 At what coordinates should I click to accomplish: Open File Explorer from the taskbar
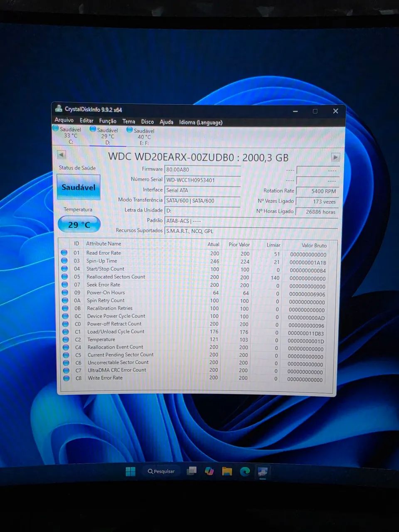pyautogui.click(x=227, y=471)
